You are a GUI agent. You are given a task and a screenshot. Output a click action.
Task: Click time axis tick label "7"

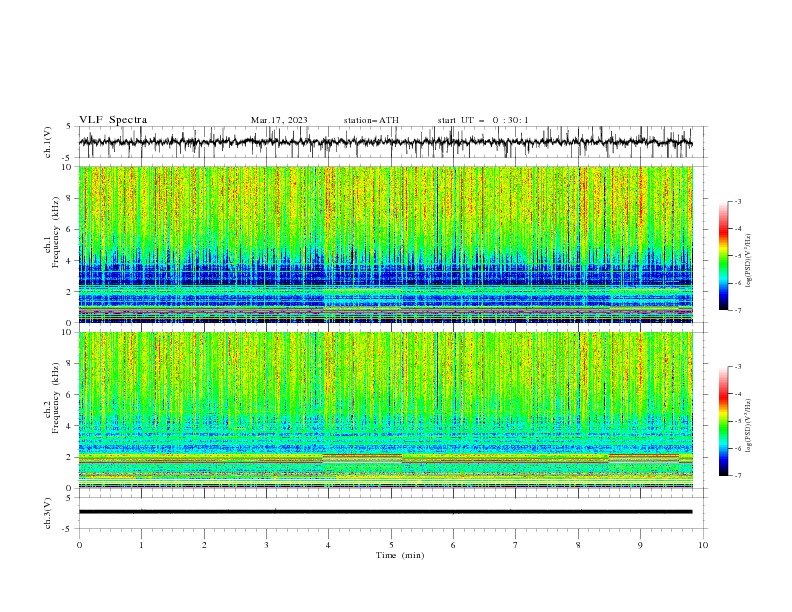(516, 545)
